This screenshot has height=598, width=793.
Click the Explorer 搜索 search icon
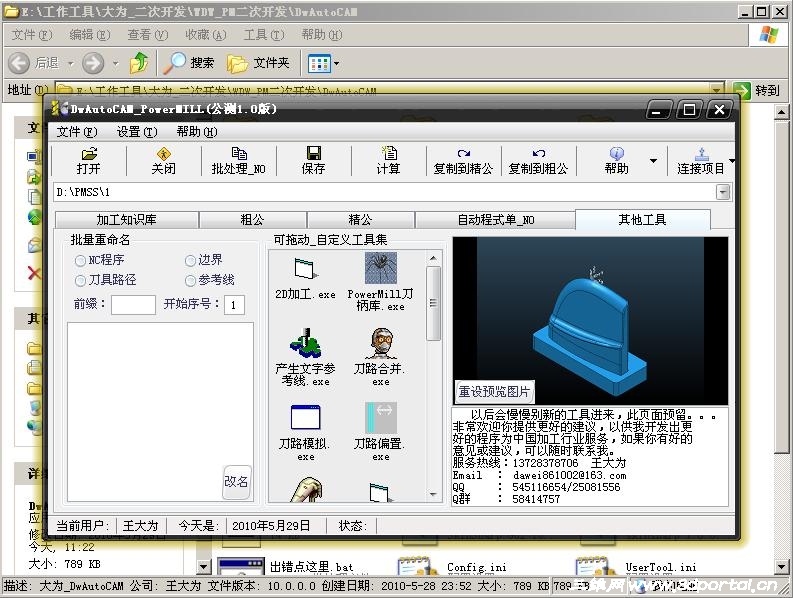pos(174,63)
